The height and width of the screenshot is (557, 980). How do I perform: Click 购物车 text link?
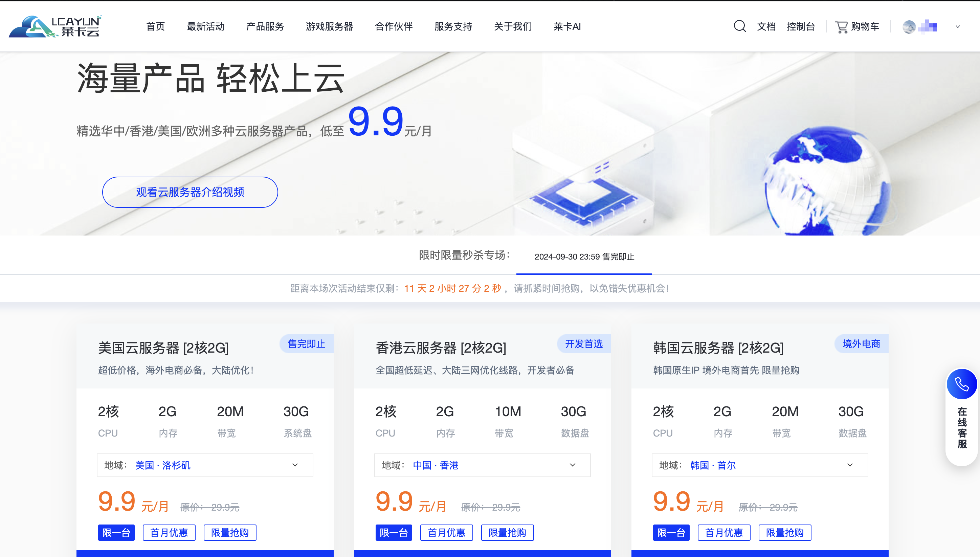tap(865, 26)
